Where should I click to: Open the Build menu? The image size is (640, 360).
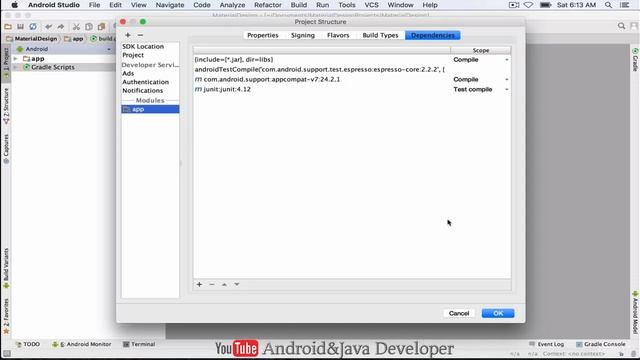coord(299,5)
